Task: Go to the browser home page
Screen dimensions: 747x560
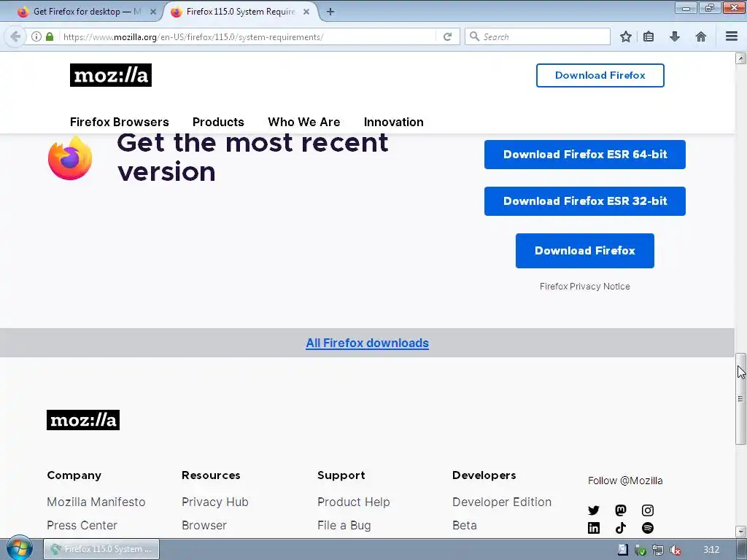Action: (x=700, y=36)
